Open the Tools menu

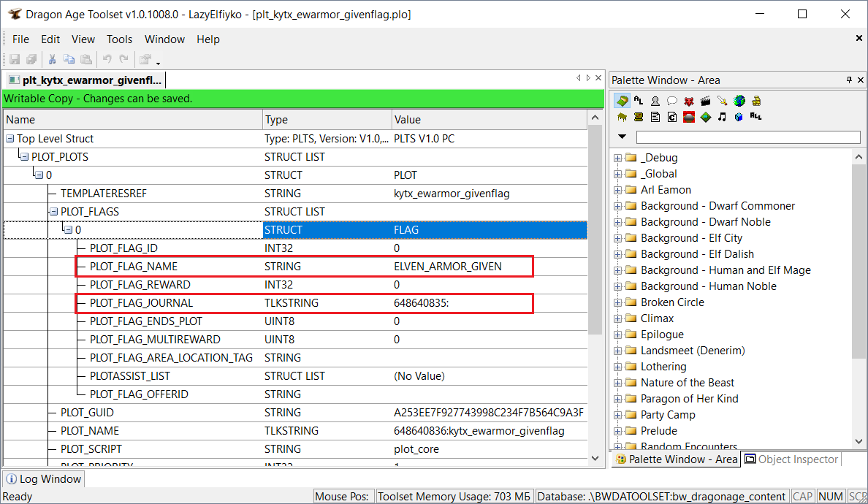click(120, 39)
